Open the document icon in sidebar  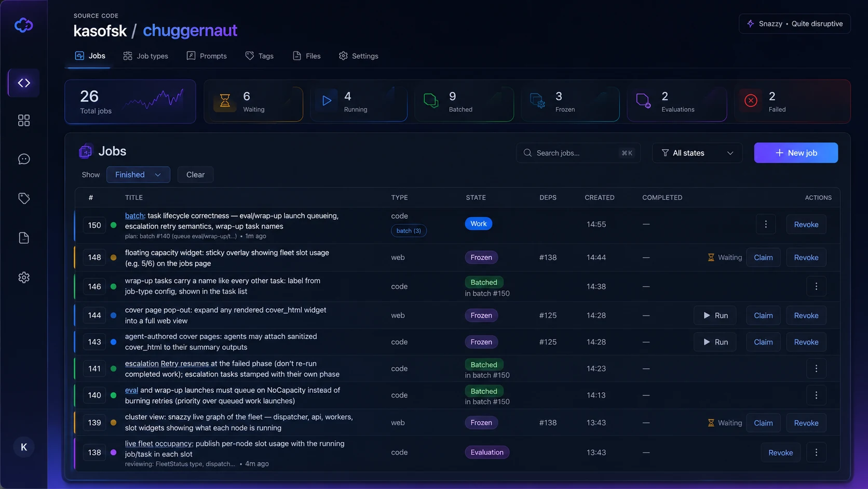pos(24,238)
